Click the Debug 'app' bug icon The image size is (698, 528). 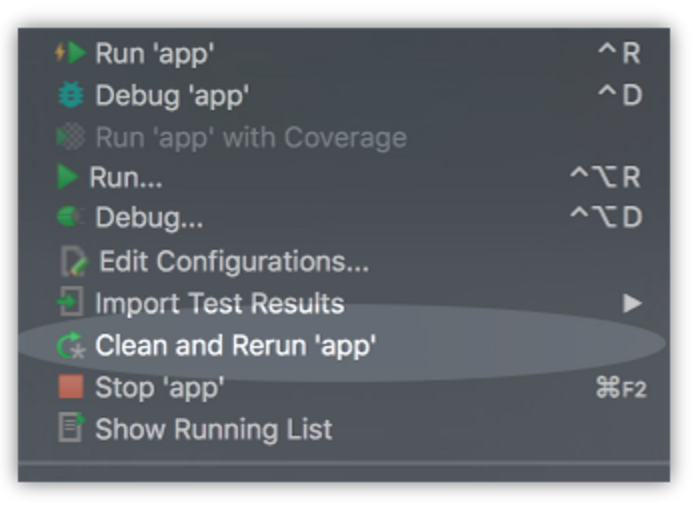click(x=72, y=96)
